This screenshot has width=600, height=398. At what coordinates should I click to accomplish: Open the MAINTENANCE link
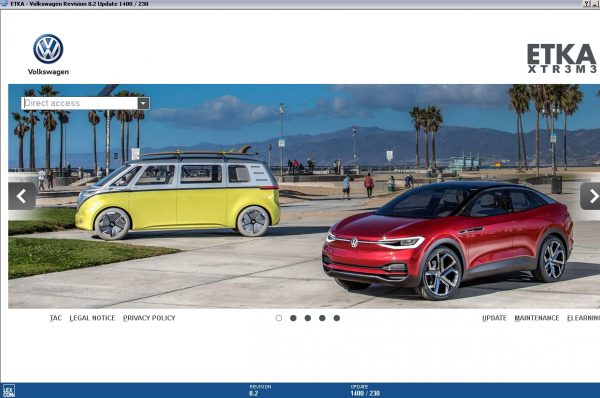[537, 318]
